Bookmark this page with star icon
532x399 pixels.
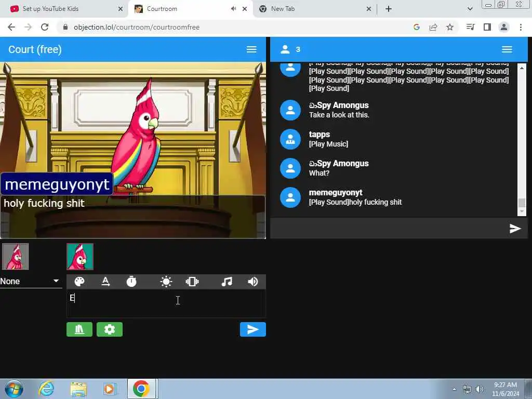coord(450,27)
